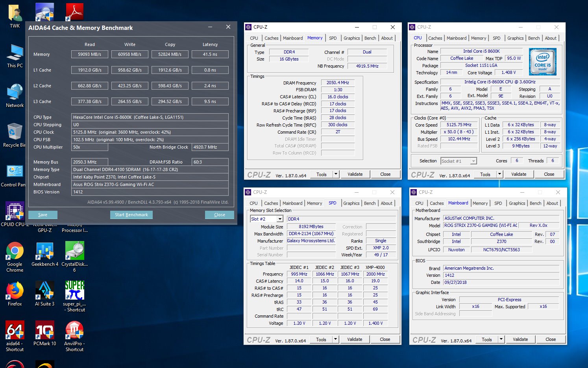Click the title bar icon of the CPU-Z Mainboard window
The width and height of the screenshot is (588, 368).
pyautogui.click(x=414, y=192)
